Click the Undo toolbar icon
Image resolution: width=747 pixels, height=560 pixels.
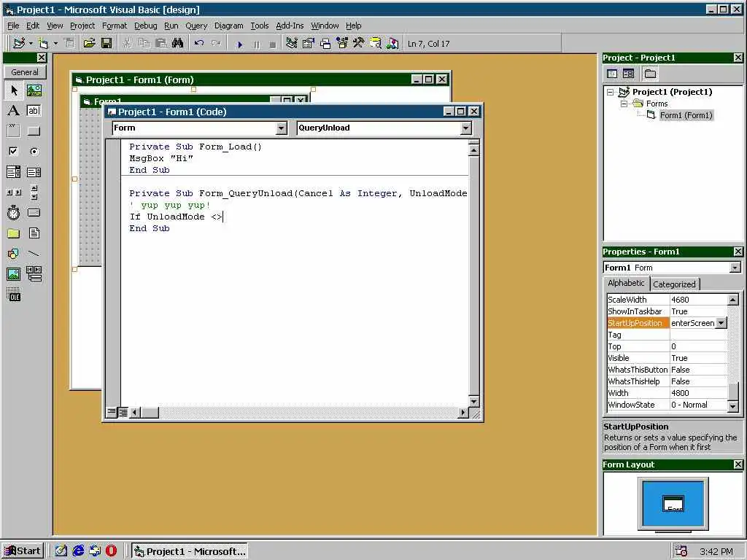pyautogui.click(x=198, y=43)
